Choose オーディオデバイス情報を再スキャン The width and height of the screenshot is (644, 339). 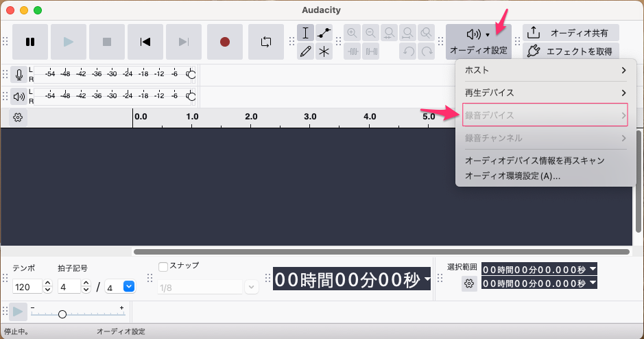point(534,161)
